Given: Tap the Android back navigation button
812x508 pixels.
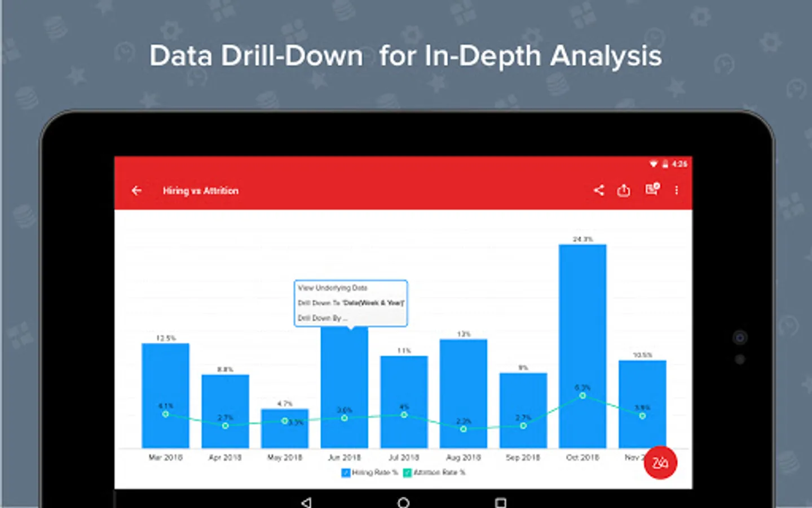Looking at the screenshot, I should (x=306, y=502).
